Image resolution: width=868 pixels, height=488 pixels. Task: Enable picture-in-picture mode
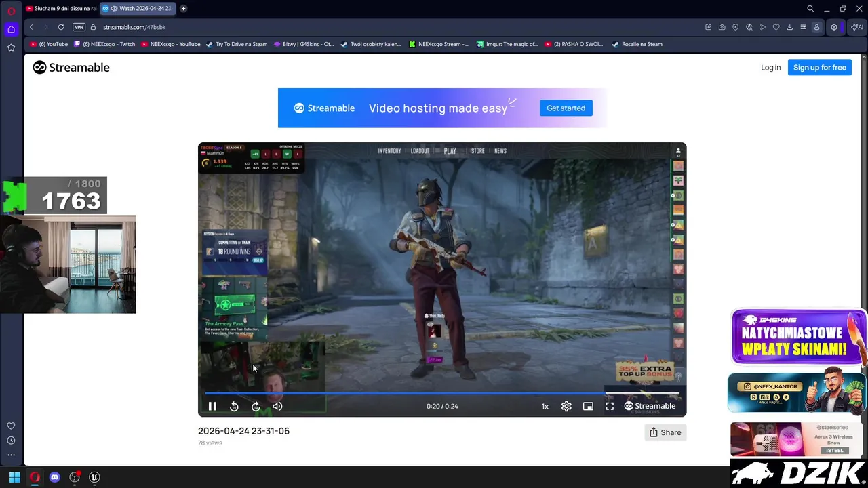point(588,406)
